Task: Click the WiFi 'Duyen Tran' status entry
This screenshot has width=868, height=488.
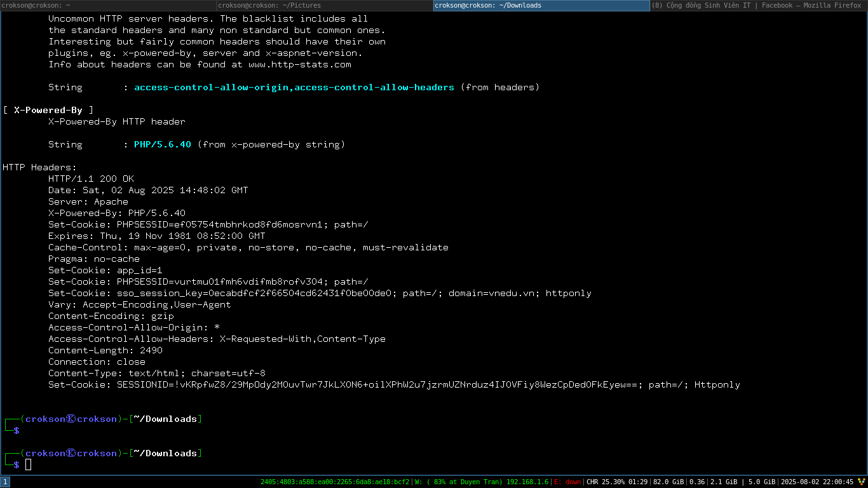Action: coord(482,482)
